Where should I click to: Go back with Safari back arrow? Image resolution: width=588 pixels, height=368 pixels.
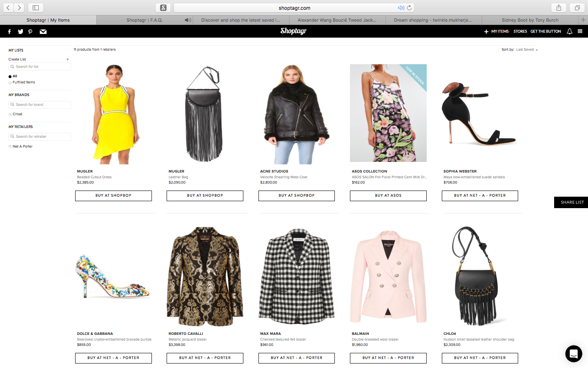[x=8, y=8]
